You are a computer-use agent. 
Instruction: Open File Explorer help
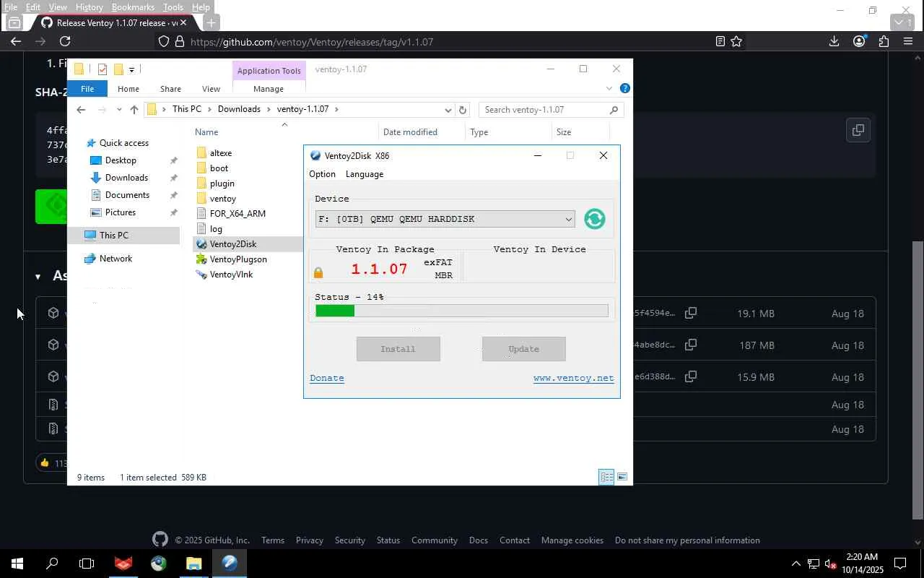[x=625, y=88]
